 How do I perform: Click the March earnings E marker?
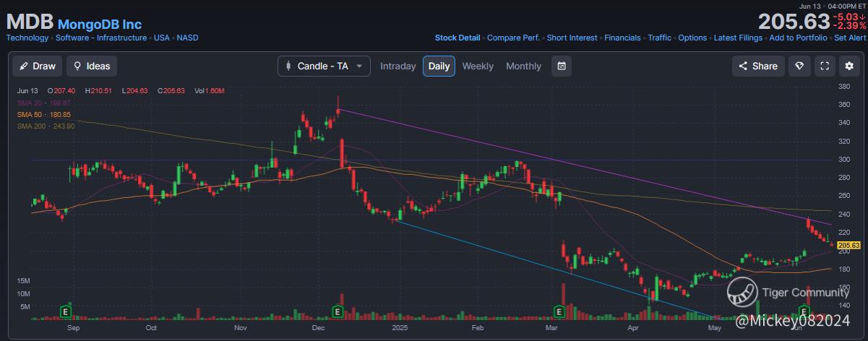point(558,311)
